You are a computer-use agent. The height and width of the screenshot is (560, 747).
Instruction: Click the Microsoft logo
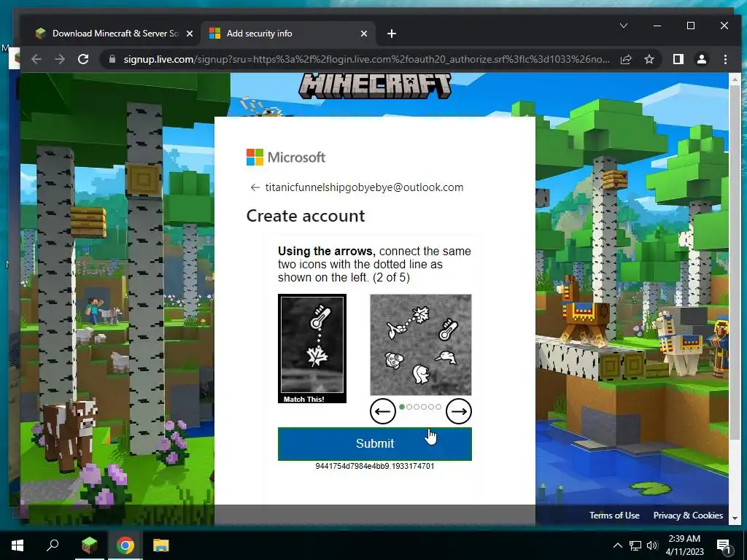(286, 157)
